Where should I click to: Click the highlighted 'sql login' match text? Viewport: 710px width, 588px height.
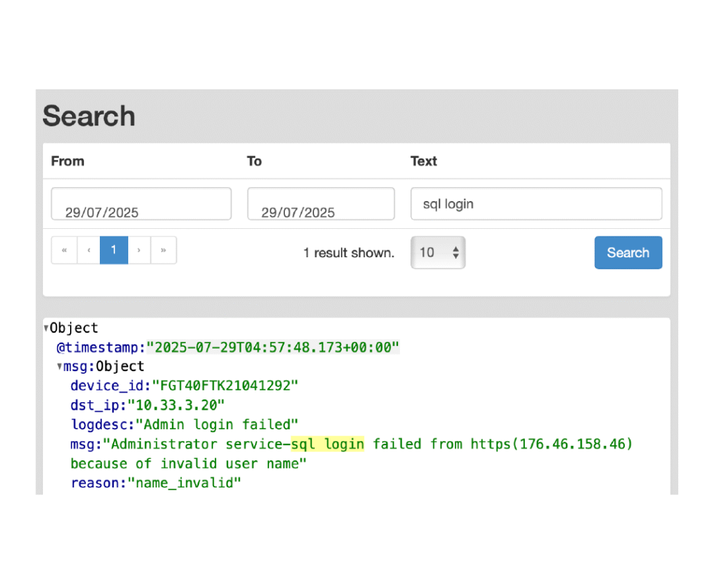tap(327, 444)
